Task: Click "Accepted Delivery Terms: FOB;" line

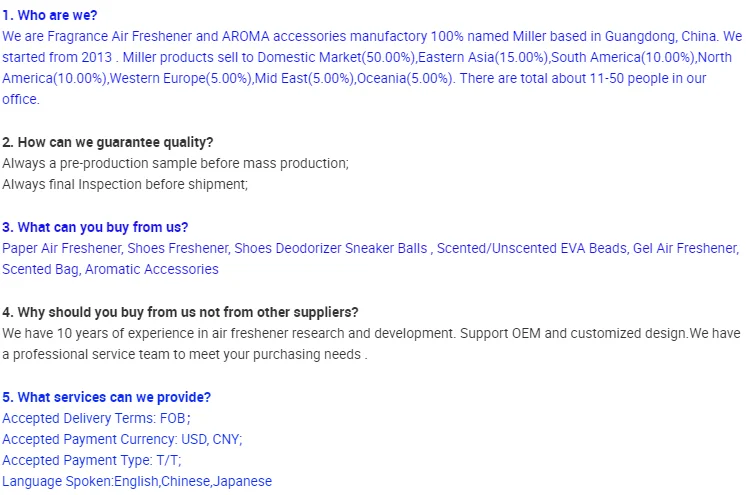Action: 96,418
